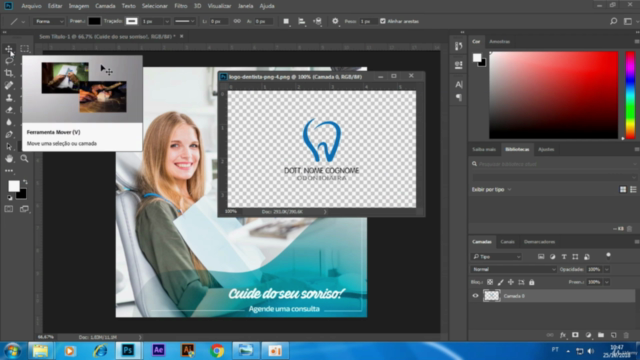Screen dimensions: 640x360
Task: Toggle the link width and height icon
Action: pyautogui.click(x=237, y=21)
